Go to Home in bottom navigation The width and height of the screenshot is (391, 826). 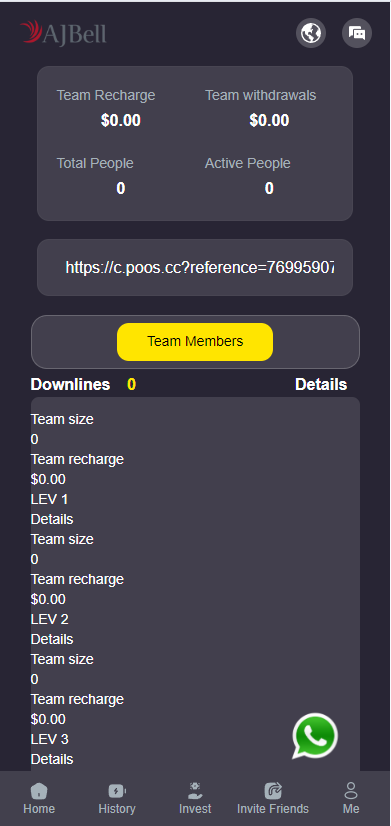pyautogui.click(x=39, y=799)
